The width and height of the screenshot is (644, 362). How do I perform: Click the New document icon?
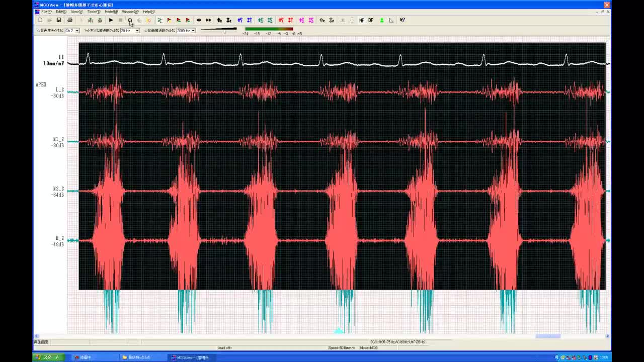click(40, 20)
